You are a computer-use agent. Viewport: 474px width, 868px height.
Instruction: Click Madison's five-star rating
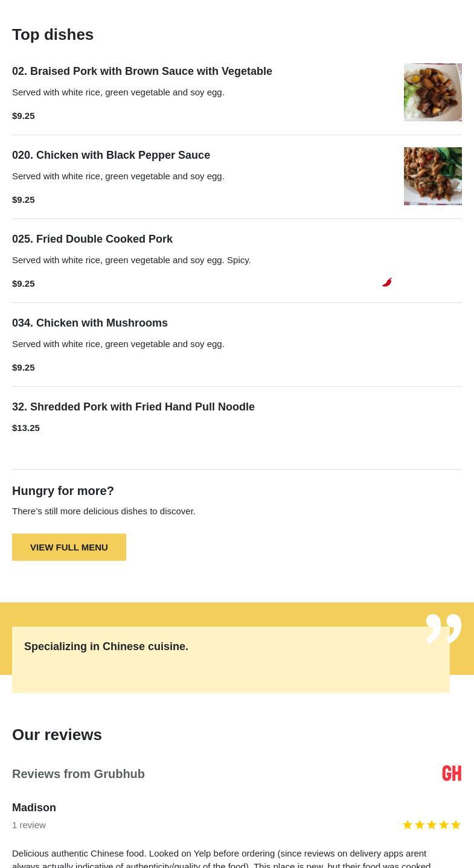[x=432, y=825]
